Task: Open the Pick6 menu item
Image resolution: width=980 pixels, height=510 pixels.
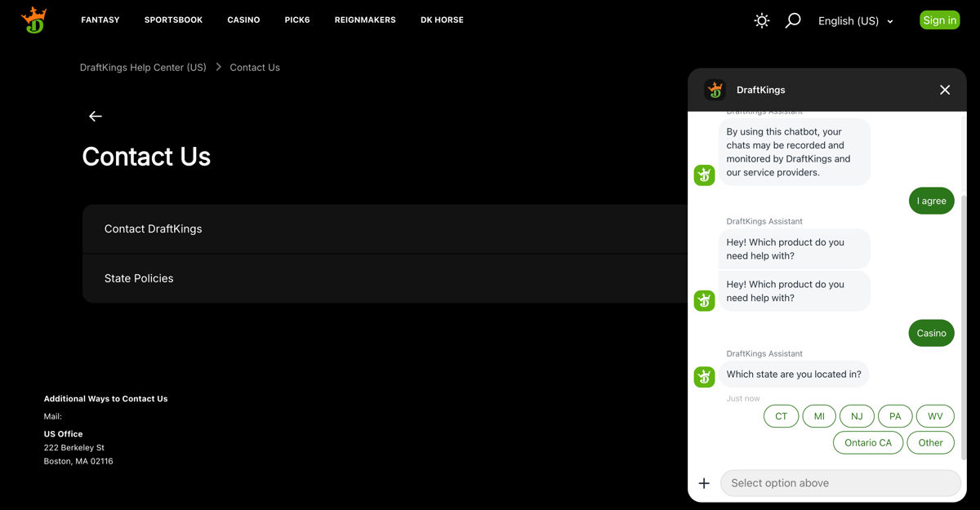Action: 297,20
